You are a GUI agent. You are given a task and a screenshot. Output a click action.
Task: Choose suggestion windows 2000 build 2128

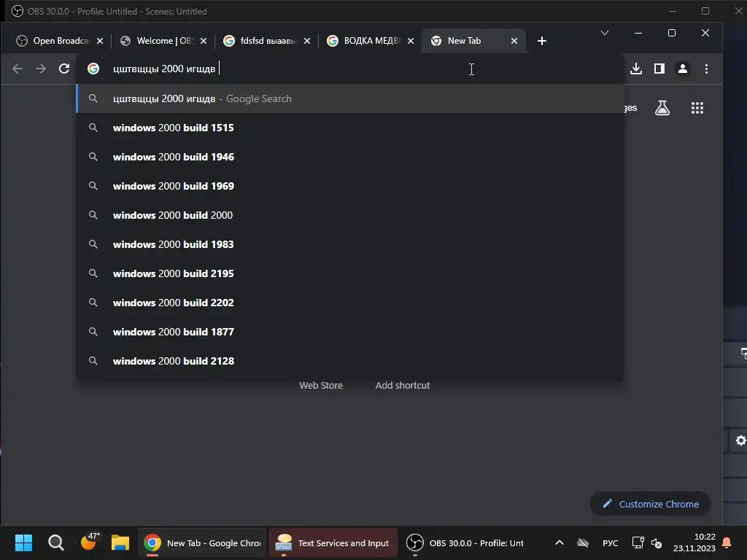pos(351,361)
